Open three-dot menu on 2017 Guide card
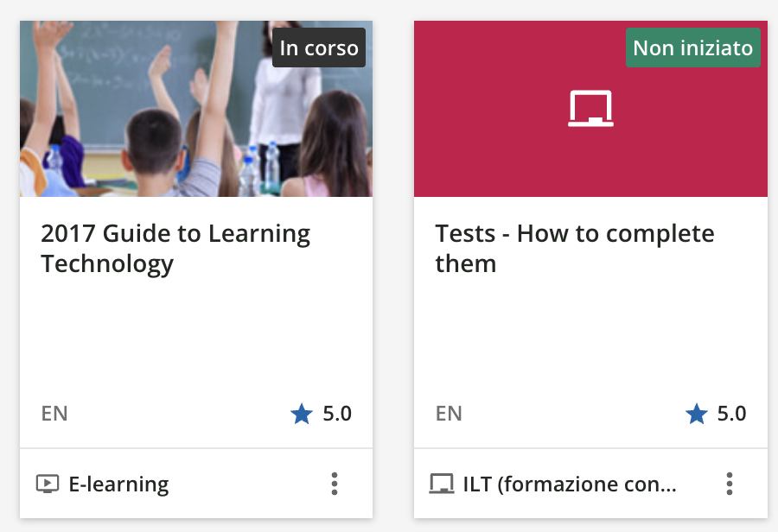778x532 pixels. tap(335, 484)
